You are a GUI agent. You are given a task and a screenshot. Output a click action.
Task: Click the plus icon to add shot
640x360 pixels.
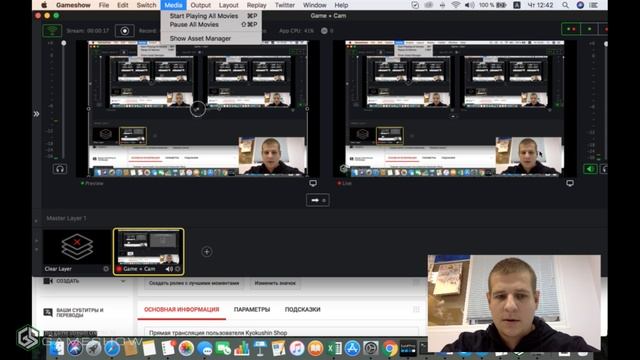[207, 252]
